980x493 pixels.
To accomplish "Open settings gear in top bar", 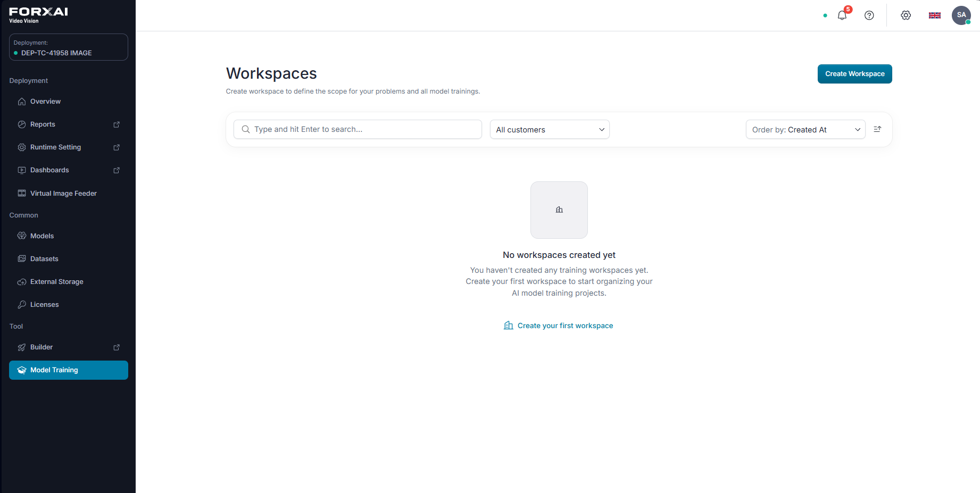I will click(x=906, y=15).
